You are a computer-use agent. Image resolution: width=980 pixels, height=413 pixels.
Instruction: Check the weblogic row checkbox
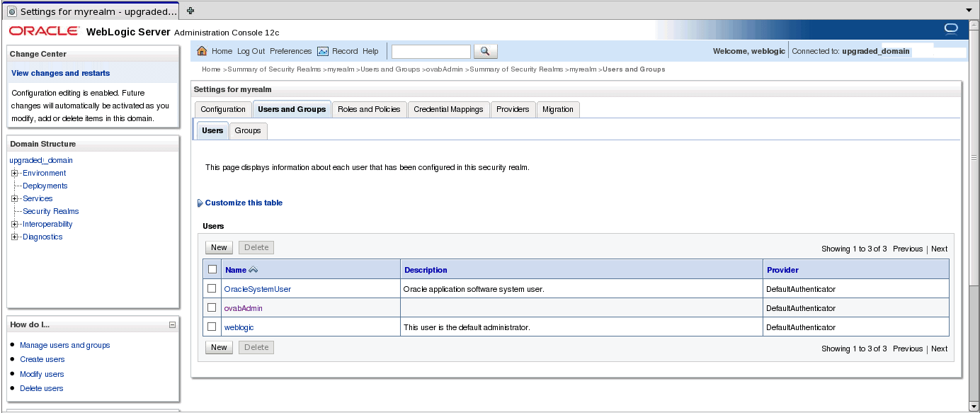coord(212,327)
